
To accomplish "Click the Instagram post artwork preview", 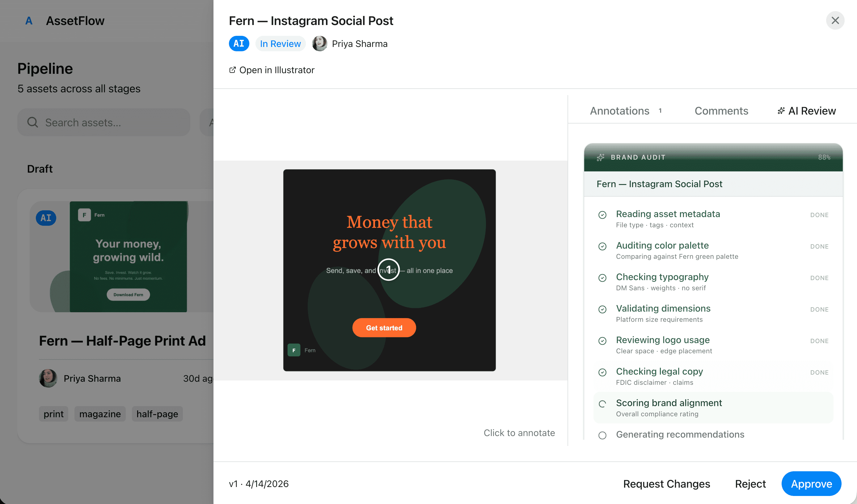I will point(389,270).
